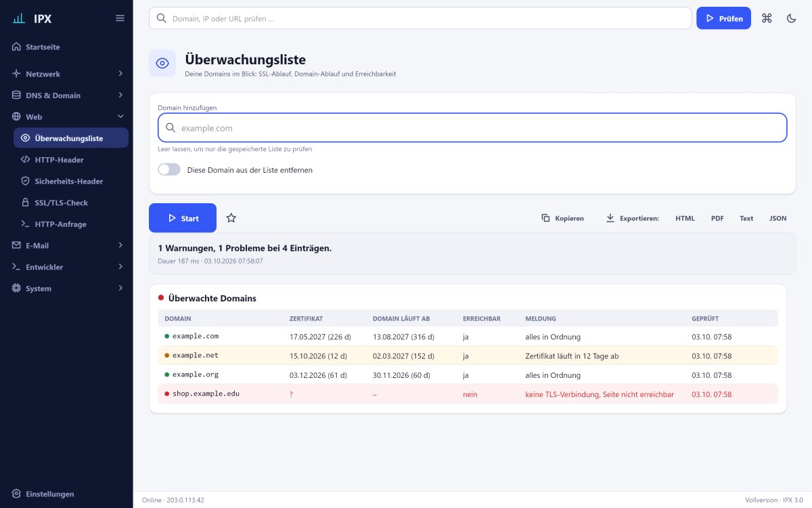
Task: Open Startseite in the sidebar
Action: pyautogui.click(x=66, y=47)
